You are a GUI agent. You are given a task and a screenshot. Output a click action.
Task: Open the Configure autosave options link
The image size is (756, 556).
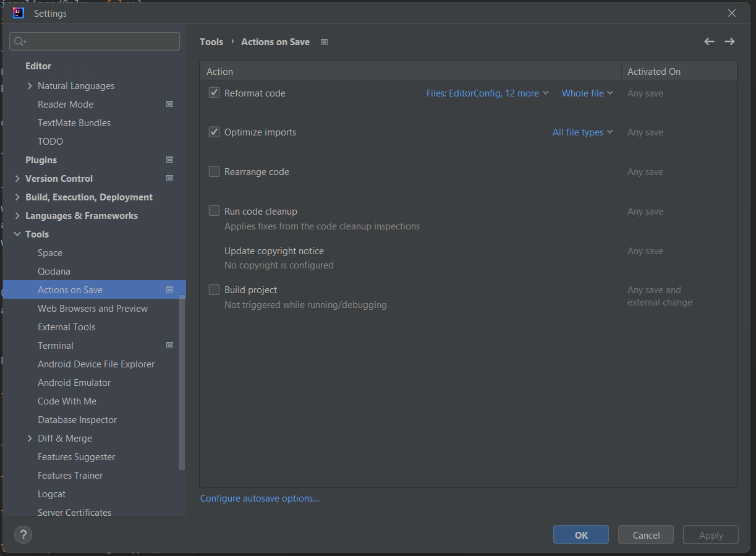point(260,498)
